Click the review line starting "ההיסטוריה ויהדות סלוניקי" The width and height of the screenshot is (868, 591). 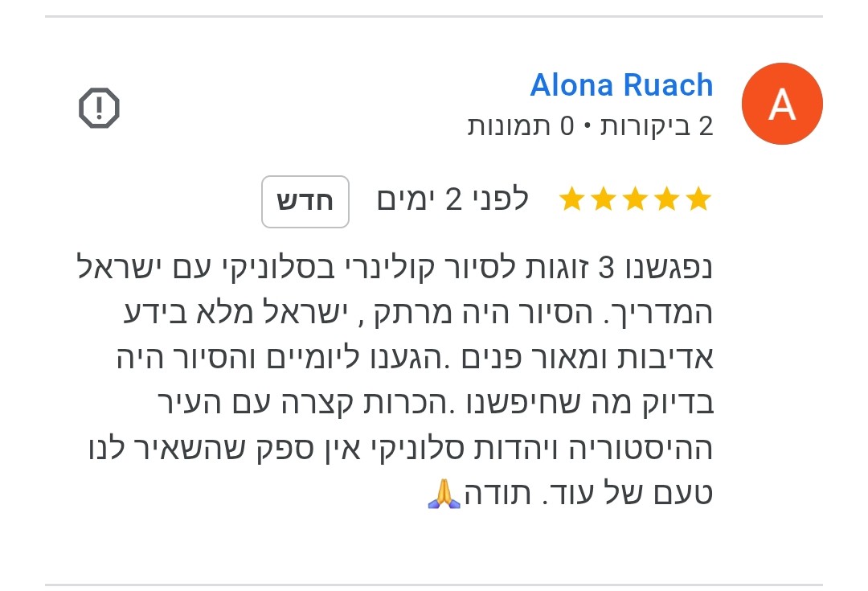pyautogui.click(x=401, y=448)
